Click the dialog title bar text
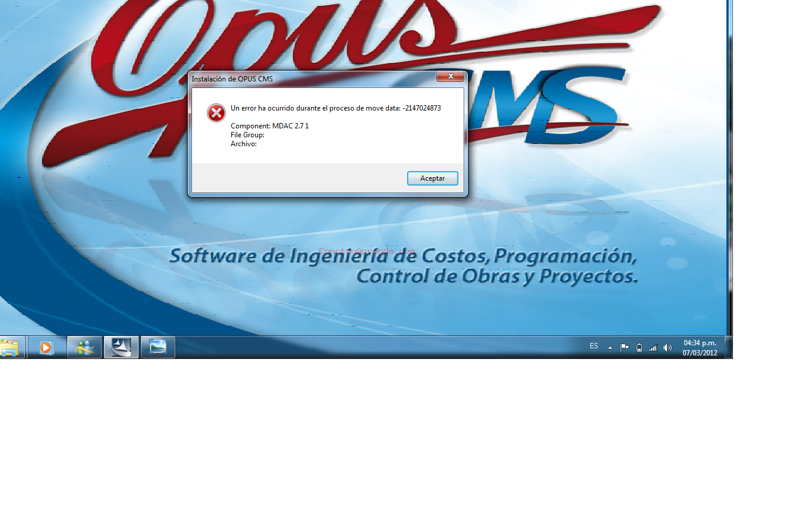The height and width of the screenshot is (507, 812). 232,78
